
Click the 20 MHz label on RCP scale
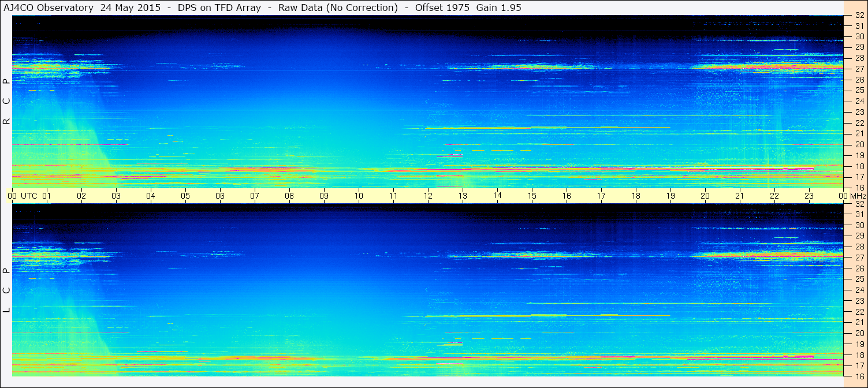tap(859, 144)
